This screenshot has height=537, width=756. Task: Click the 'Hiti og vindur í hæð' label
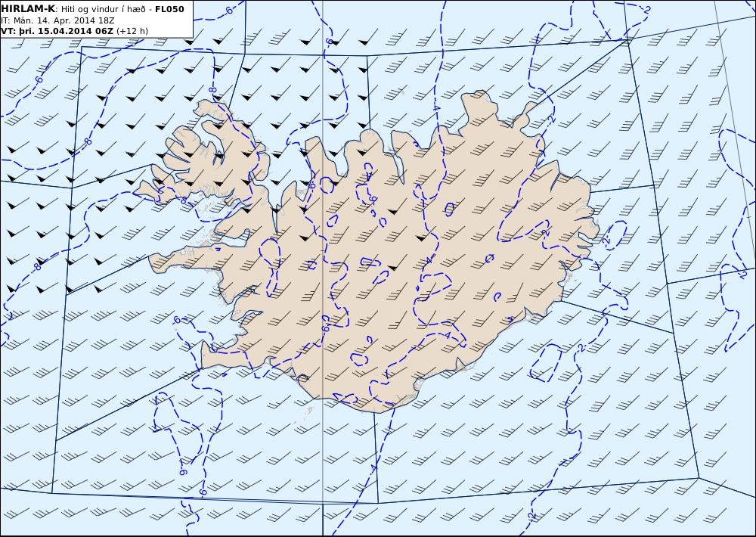tap(103, 9)
